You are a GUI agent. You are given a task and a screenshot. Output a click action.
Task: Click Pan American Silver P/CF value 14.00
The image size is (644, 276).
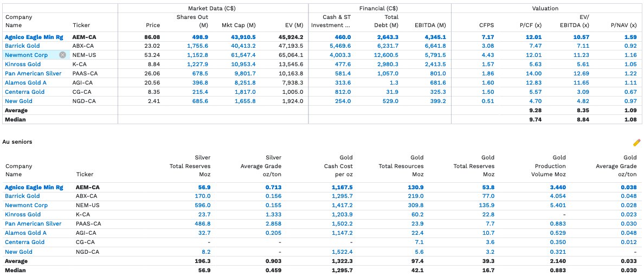click(533, 74)
